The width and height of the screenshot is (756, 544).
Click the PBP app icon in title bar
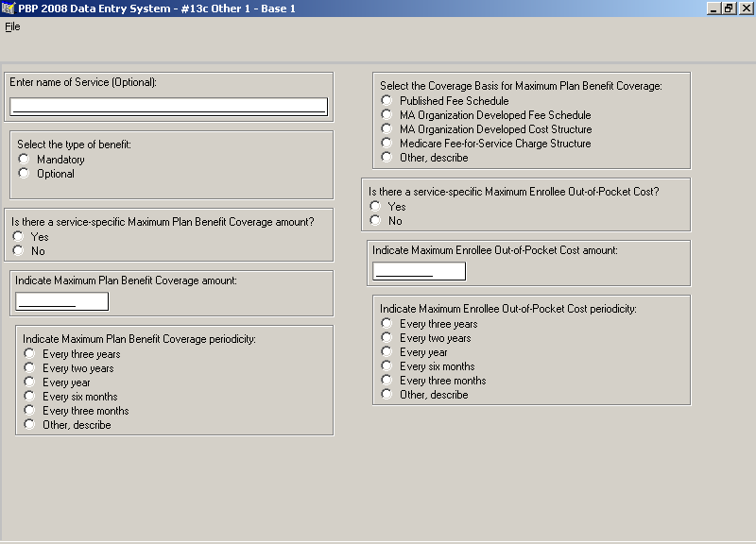pyautogui.click(x=9, y=8)
